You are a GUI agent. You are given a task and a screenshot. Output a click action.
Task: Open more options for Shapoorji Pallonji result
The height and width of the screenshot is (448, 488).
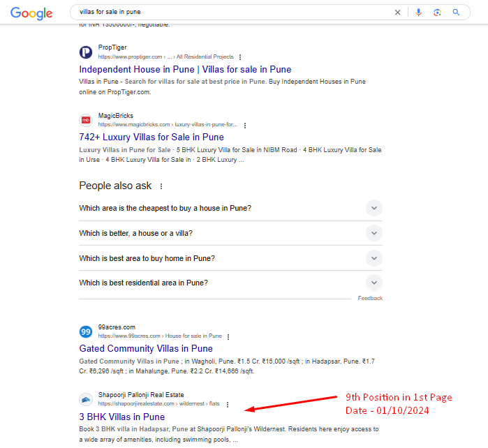[x=227, y=404]
